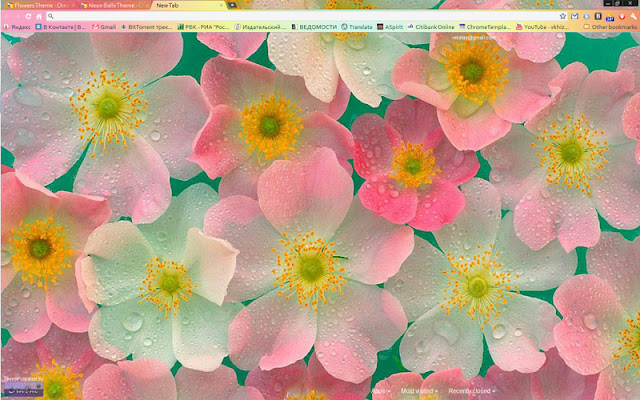Select the New Tab tab
This screenshot has width=640, height=400.
(188, 5)
